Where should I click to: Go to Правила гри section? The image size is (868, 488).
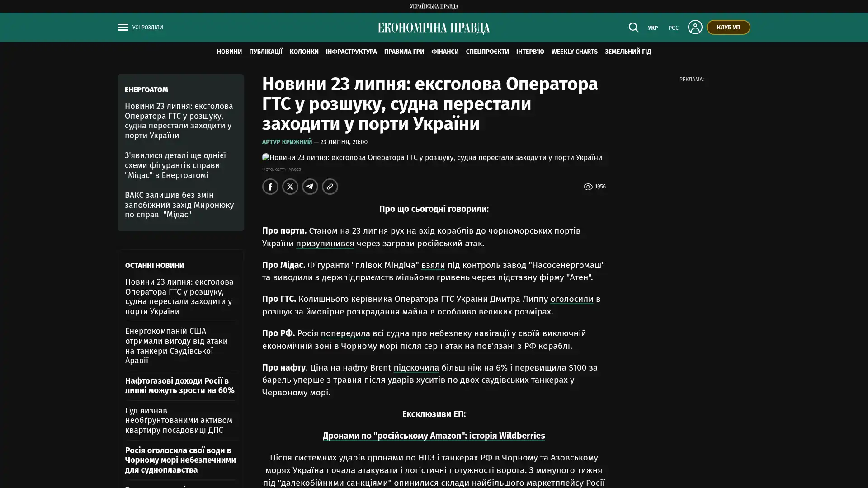coord(404,52)
